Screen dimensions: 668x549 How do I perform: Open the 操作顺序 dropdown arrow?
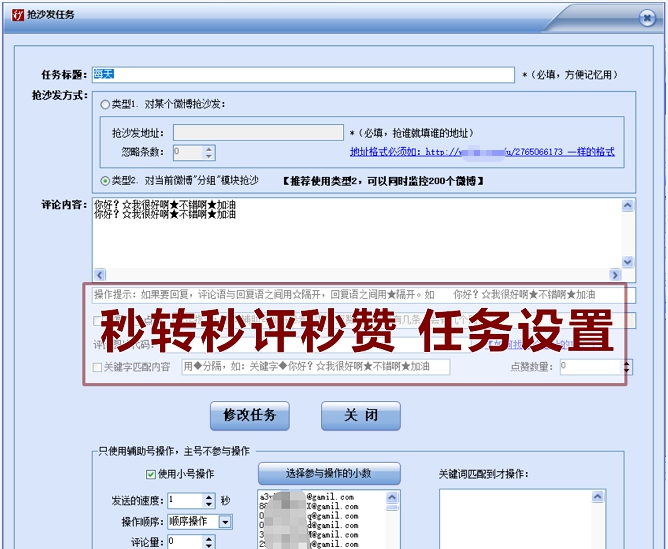225,522
